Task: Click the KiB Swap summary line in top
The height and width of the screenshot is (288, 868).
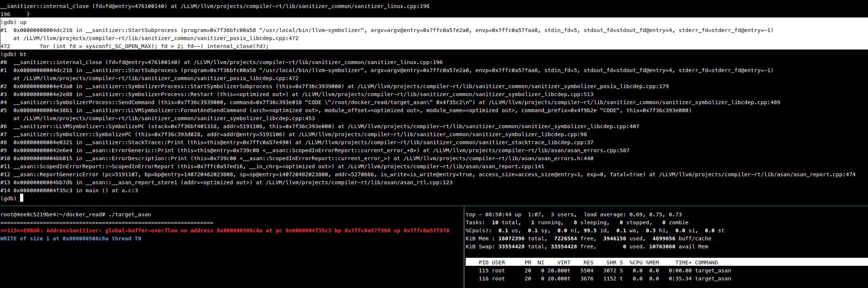Action: tap(587, 246)
